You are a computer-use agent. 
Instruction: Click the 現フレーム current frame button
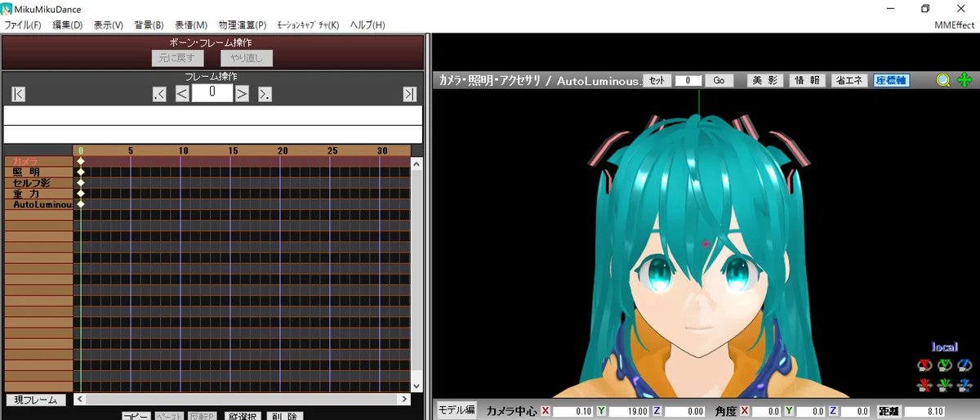[36, 400]
